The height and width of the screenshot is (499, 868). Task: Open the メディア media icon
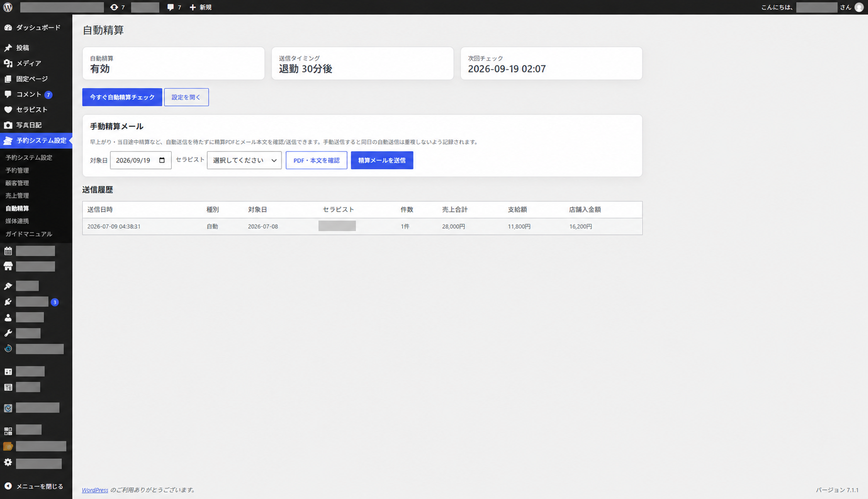pos(8,63)
